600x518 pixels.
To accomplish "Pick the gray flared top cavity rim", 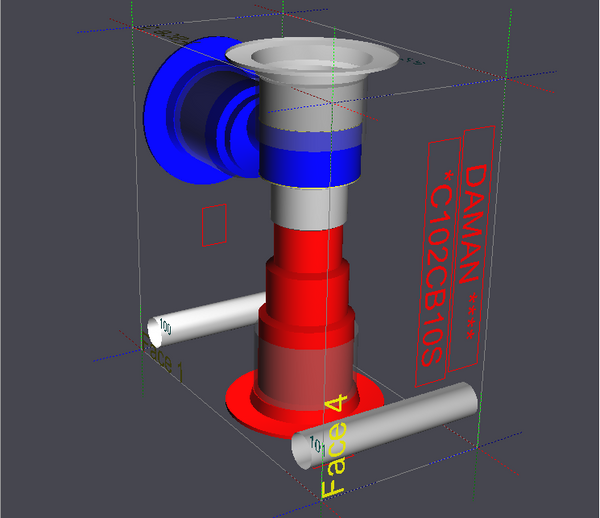I will [x=312, y=57].
